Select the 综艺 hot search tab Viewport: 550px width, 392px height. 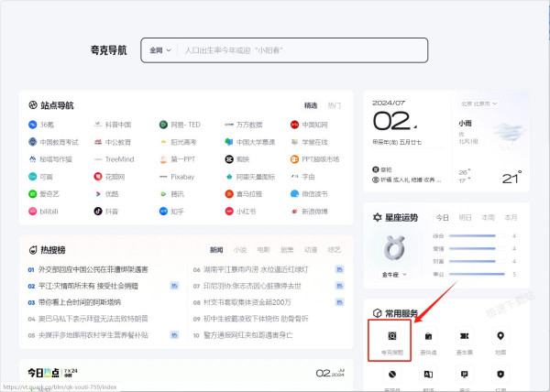[334, 250]
